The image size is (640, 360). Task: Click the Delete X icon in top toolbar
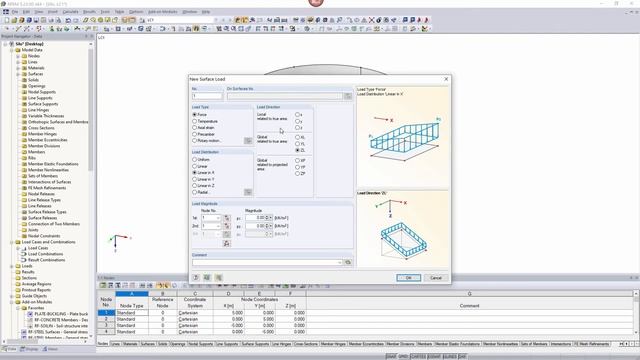point(371,20)
